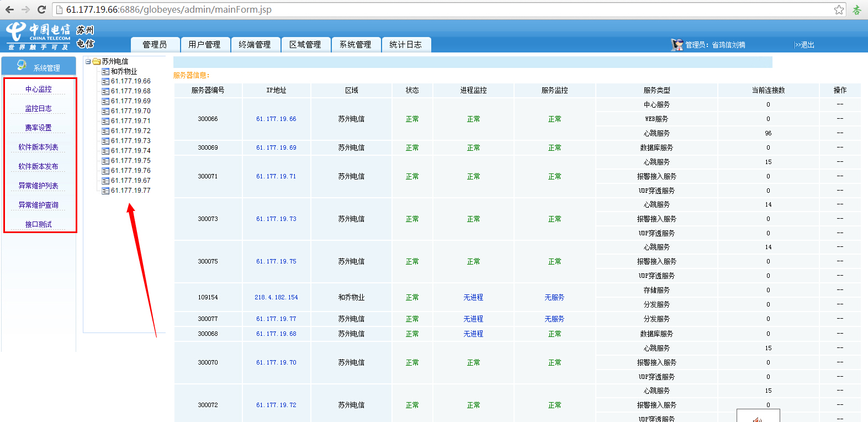Select 61.177.19.69 tree node
Screen dimensions: 868x422
coord(131,101)
